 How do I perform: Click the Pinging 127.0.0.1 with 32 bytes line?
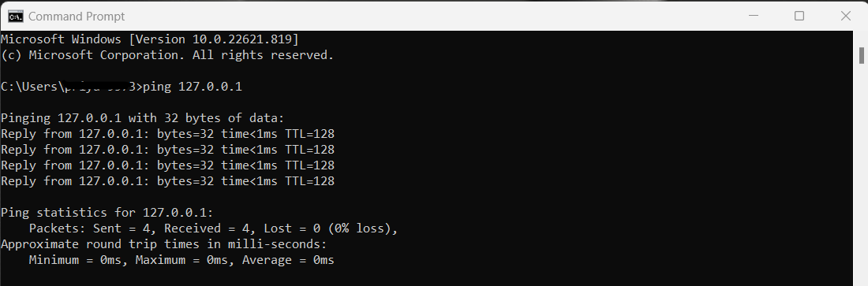click(x=142, y=118)
